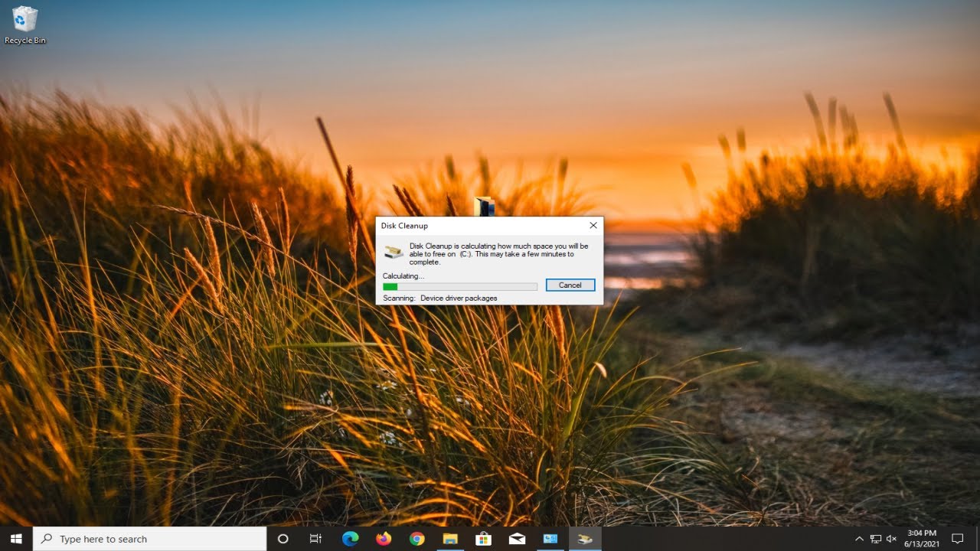Open the blue window app on the taskbar
This screenshot has width=980, height=551.
click(550, 539)
